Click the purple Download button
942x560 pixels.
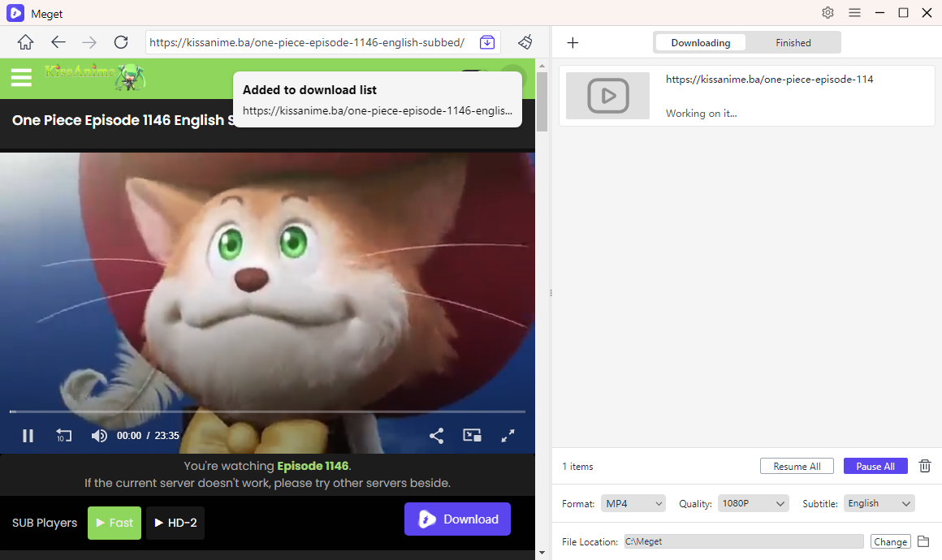pos(457,519)
